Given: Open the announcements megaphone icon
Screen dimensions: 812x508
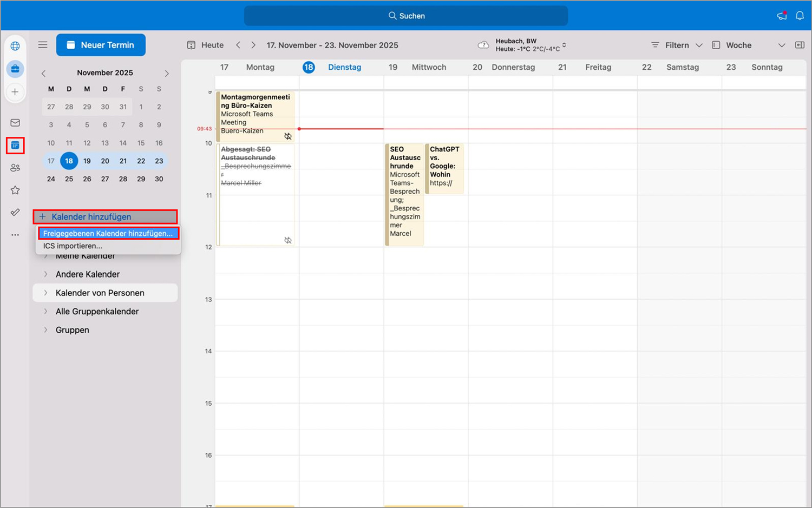Looking at the screenshot, I should point(781,15).
